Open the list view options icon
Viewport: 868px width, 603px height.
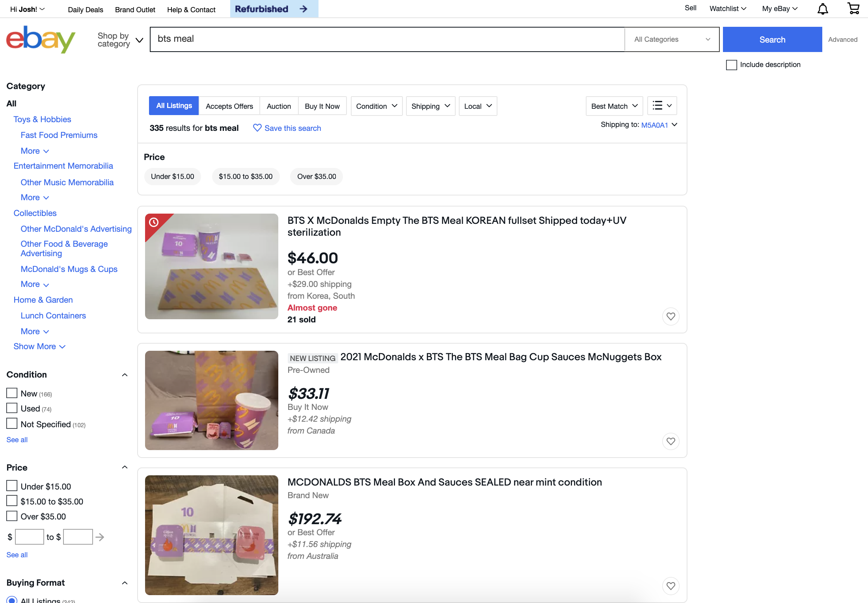662,106
